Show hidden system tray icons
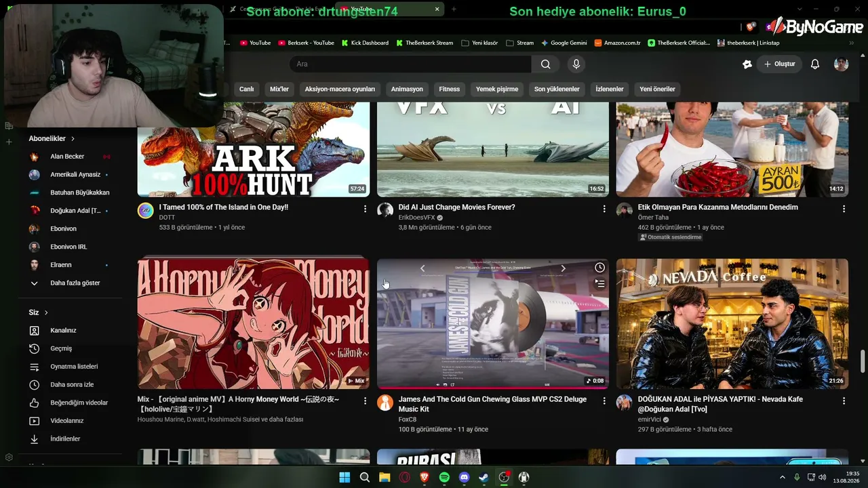Viewport: 868px width, 488px height. click(x=782, y=477)
